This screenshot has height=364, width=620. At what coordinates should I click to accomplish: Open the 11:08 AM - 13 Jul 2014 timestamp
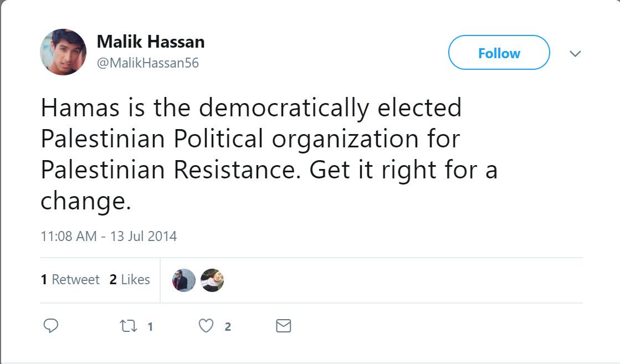tap(109, 236)
